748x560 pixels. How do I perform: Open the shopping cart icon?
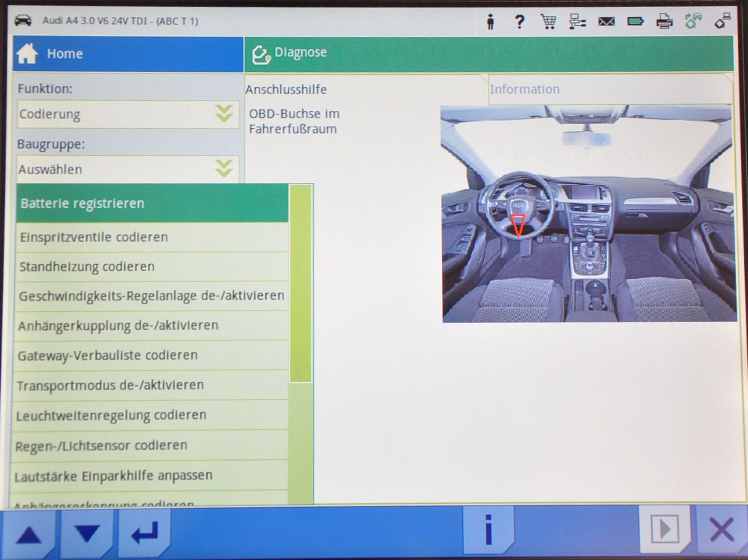click(548, 22)
